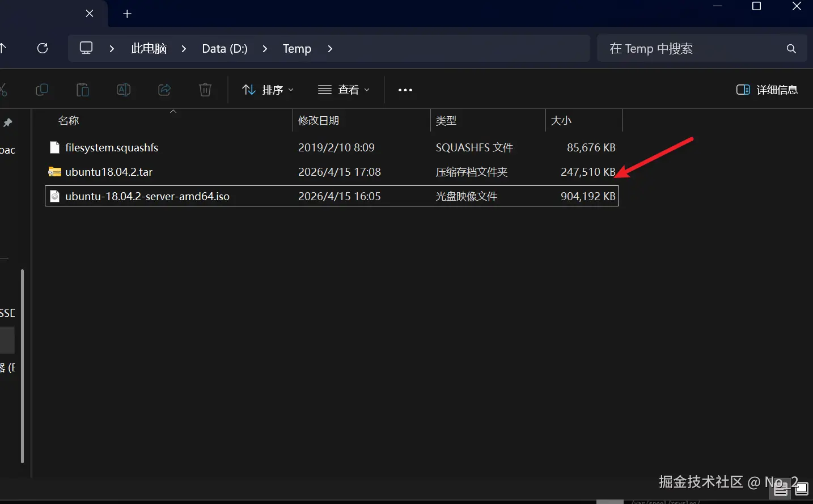The height and width of the screenshot is (504, 813).
Task: Click size value 247,510 KB
Action: pyautogui.click(x=588, y=172)
